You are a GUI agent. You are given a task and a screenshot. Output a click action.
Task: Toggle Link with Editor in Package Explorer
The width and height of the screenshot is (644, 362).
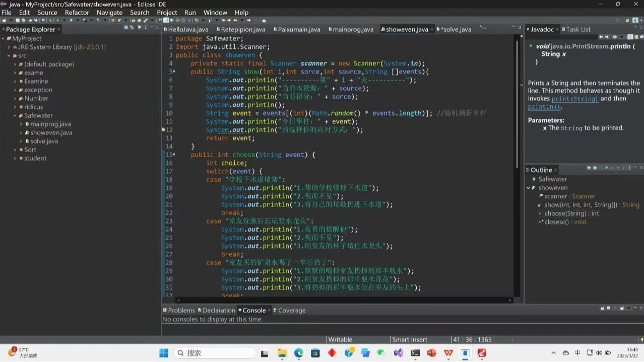coord(132,28)
